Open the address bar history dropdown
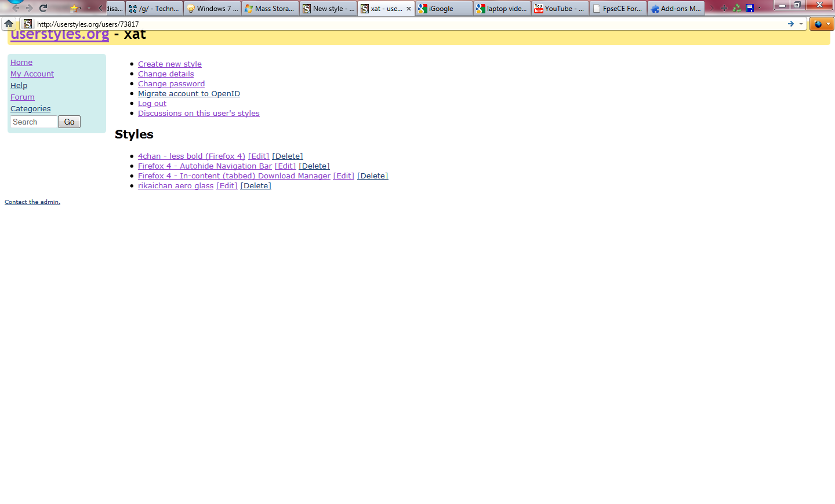 pos(801,24)
